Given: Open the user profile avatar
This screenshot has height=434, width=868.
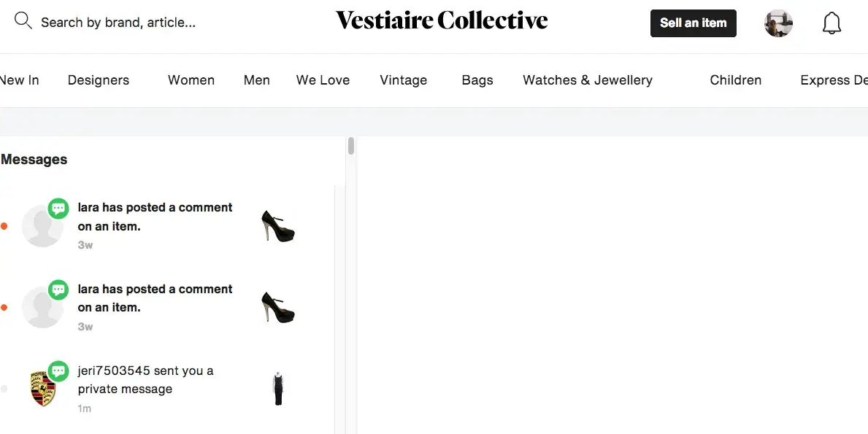Looking at the screenshot, I should tap(778, 23).
